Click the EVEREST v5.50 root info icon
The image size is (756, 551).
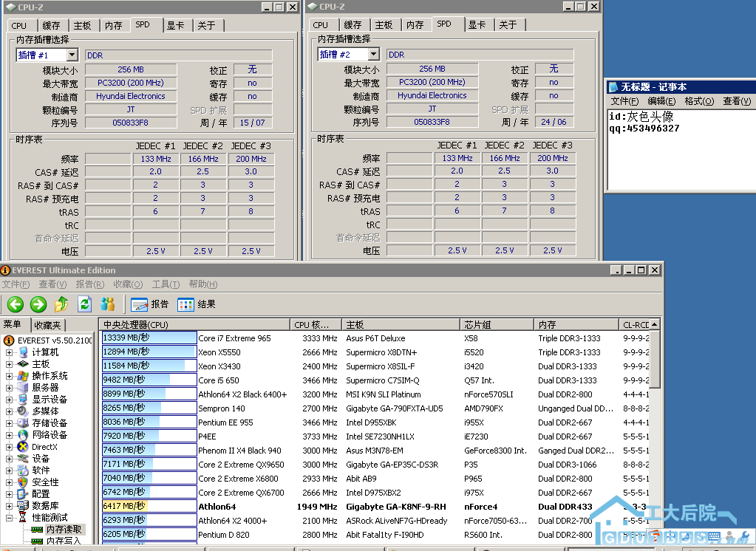point(9,340)
